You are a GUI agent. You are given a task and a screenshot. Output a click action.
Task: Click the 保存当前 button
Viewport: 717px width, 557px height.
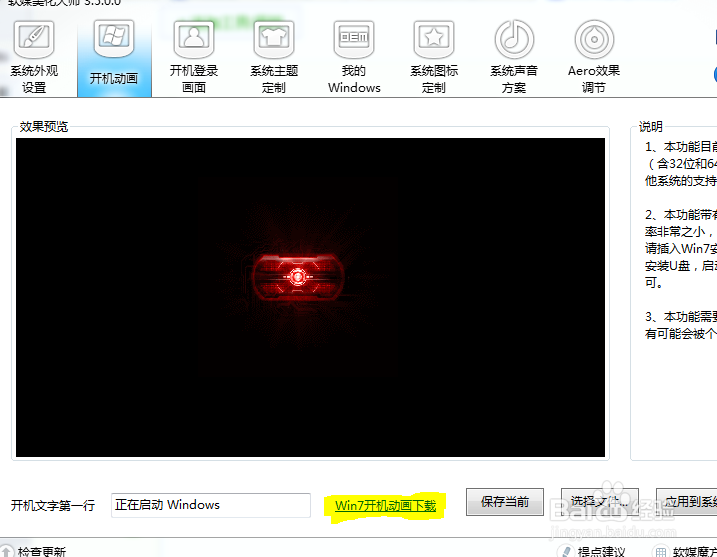pyautogui.click(x=505, y=502)
